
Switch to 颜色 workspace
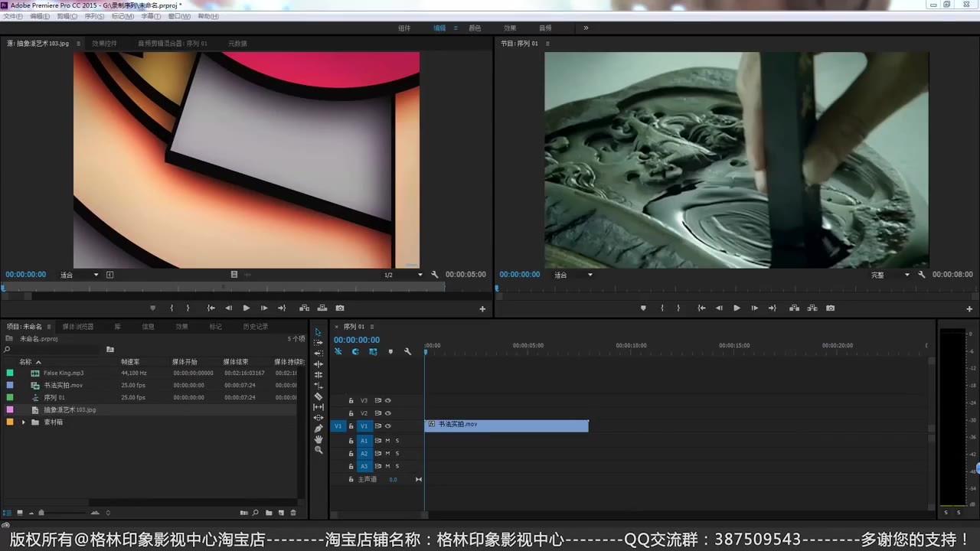[475, 28]
